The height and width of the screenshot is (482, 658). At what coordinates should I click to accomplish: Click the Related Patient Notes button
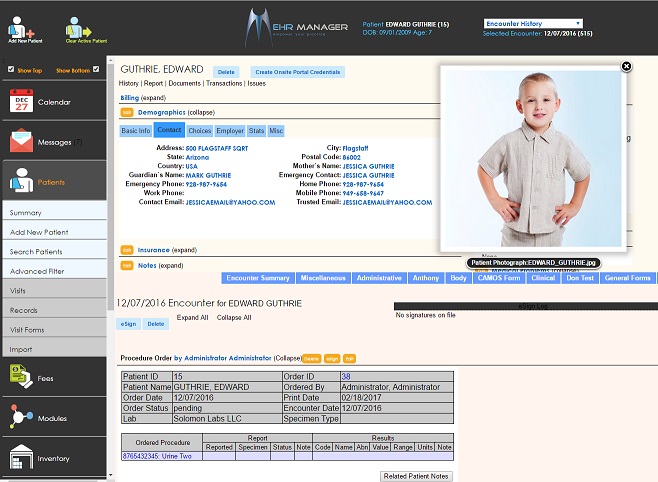tap(418, 476)
